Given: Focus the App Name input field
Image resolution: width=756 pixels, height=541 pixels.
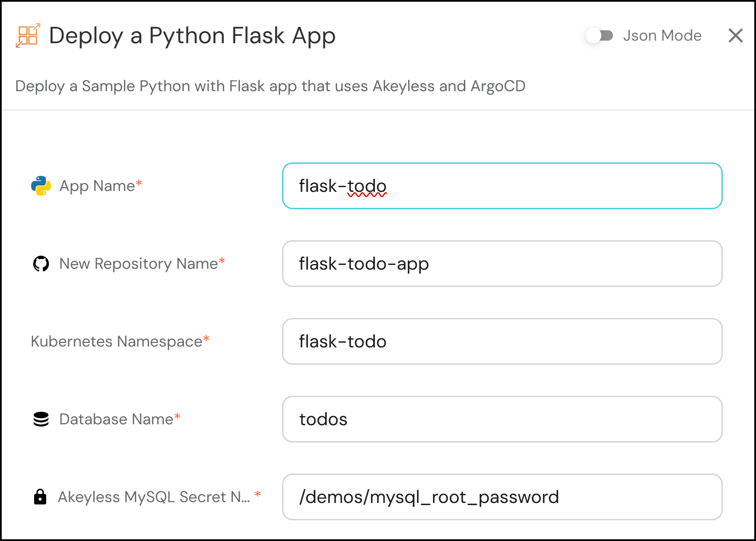Looking at the screenshot, I should 502,186.
